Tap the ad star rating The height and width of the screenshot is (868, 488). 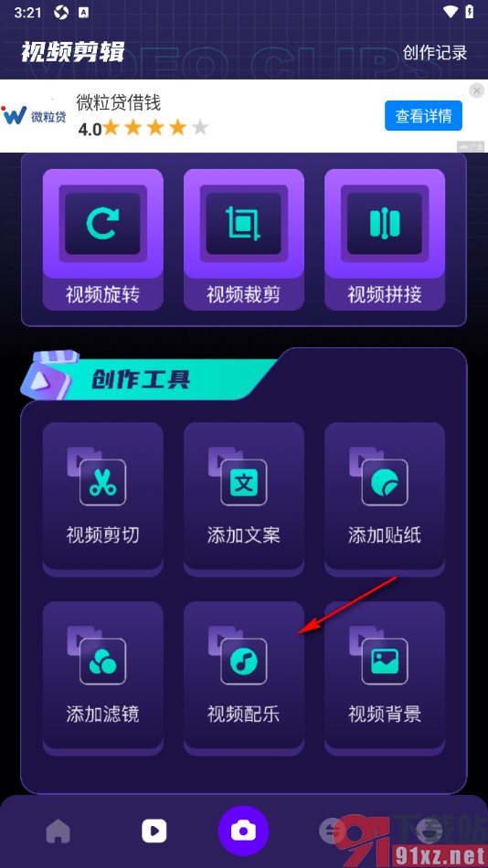point(143,129)
